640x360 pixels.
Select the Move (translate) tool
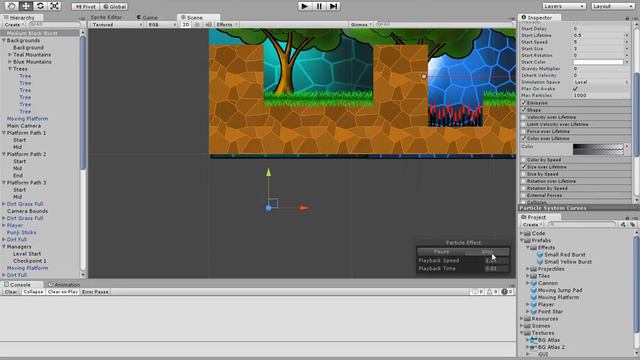click(26, 6)
